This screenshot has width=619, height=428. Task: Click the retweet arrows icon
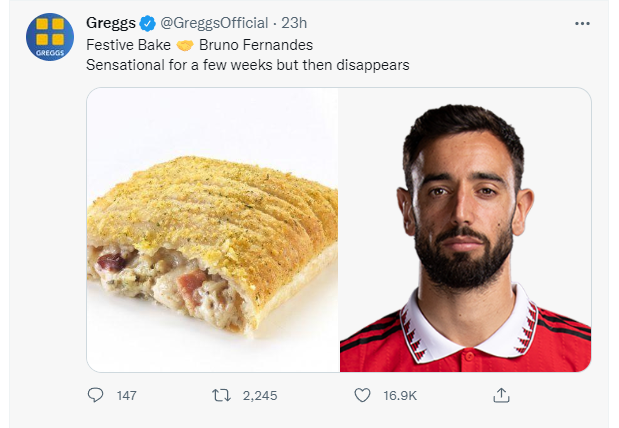(221, 395)
